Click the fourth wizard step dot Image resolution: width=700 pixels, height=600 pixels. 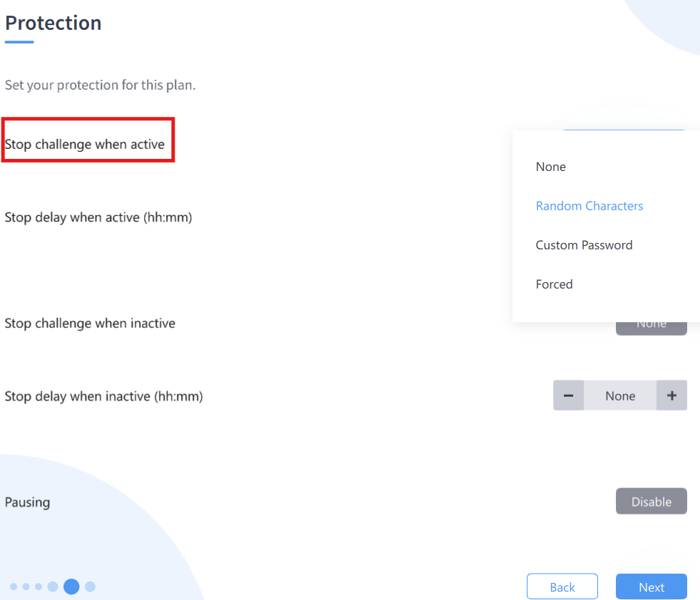(x=53, y=586)
